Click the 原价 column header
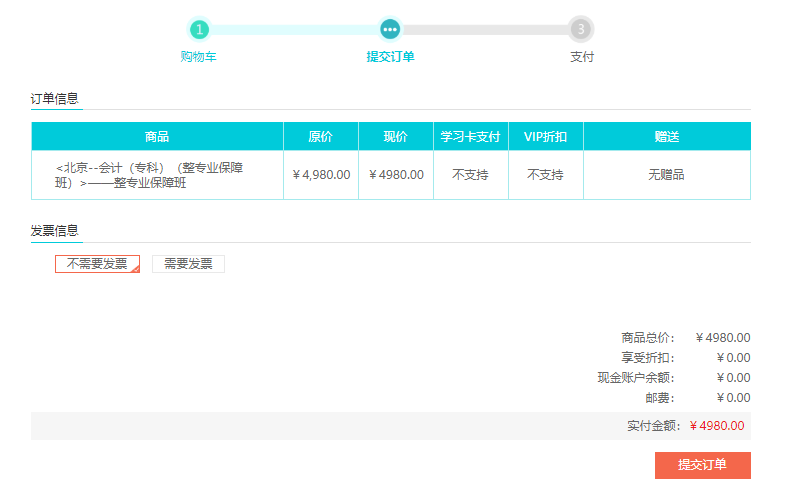This screenshot has height=497, width=785. [320, 136]
